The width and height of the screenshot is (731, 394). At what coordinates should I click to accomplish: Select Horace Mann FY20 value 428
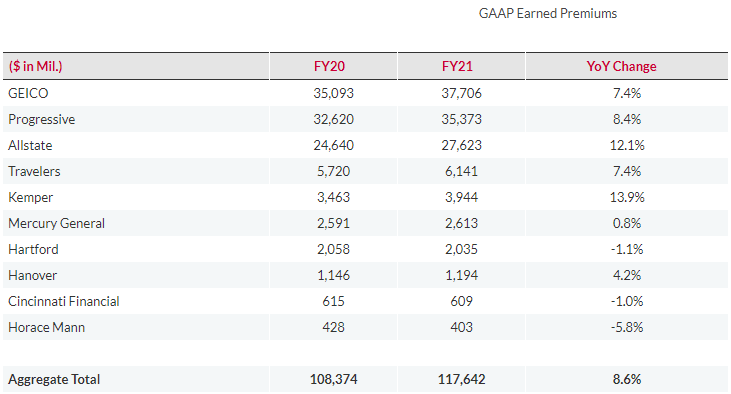pyautogui.click(x=333, y=328)
